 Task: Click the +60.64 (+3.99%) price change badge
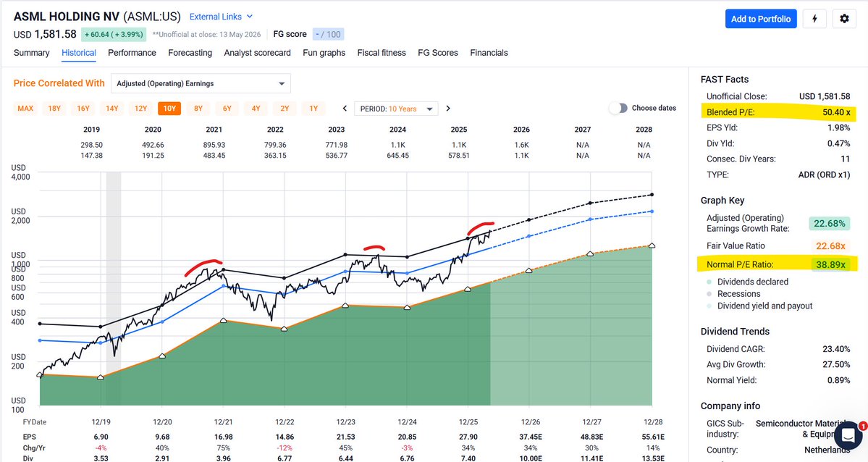[x=114, y=34]
